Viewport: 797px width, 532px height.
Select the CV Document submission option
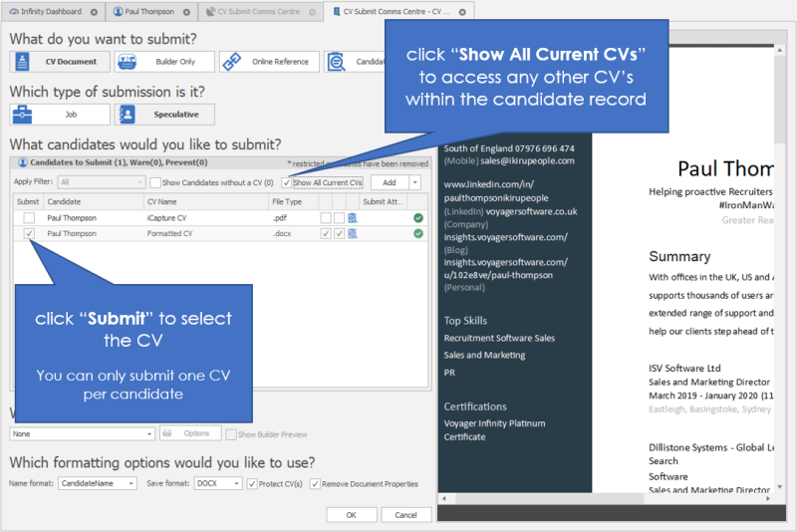(60, 62)
